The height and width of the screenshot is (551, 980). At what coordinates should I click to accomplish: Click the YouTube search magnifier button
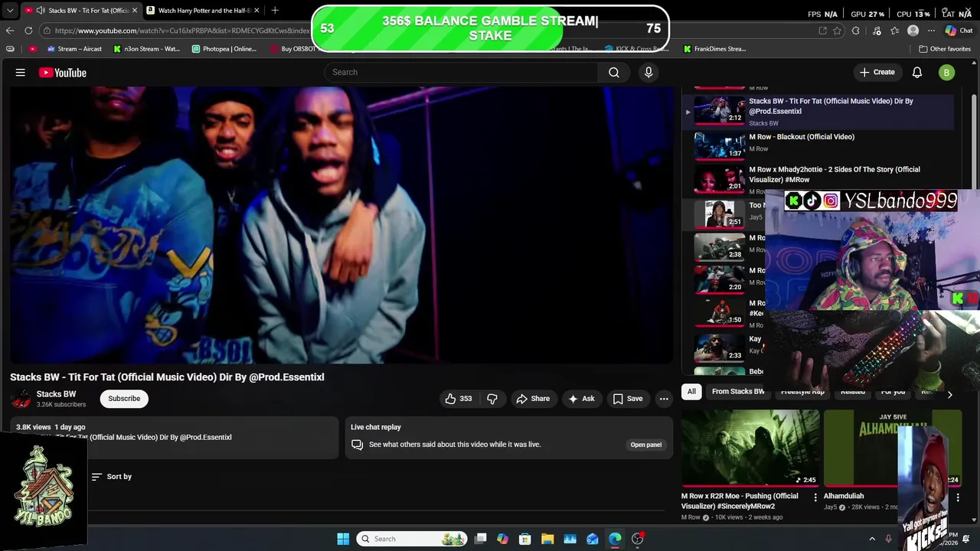(614, 72)
